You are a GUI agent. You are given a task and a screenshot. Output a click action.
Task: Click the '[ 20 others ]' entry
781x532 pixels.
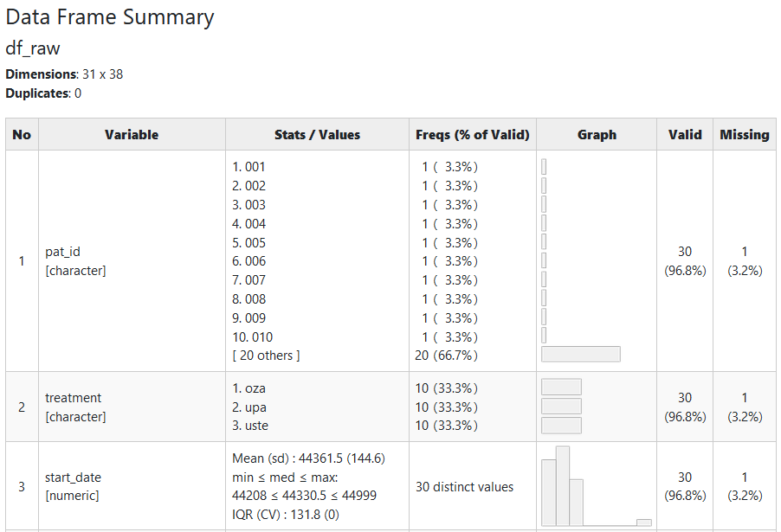tap(266, 356)
